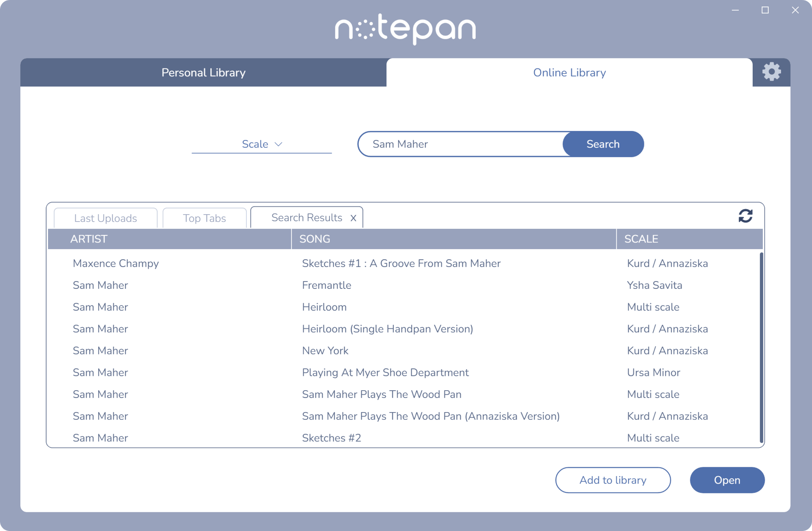Sort by the SONG column header
812x531 pixels.
click(x=454, y=239)
